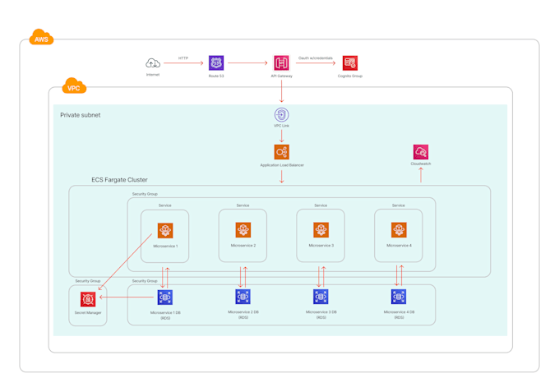
Task: Select the Route 53 icon
Action: pyautogui.click(x=216, y=63)
